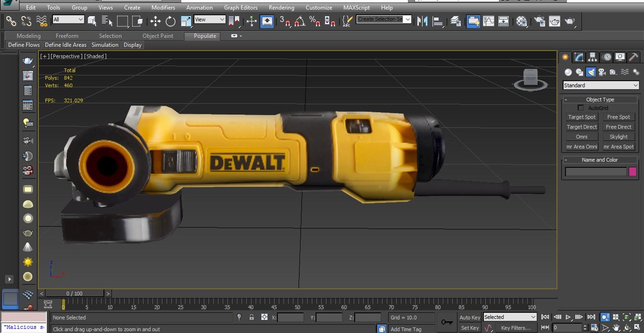The width and height of the screenshot is (644, 333).
Task: Open Select by Name dialog icon
Action: pos(107,21)
